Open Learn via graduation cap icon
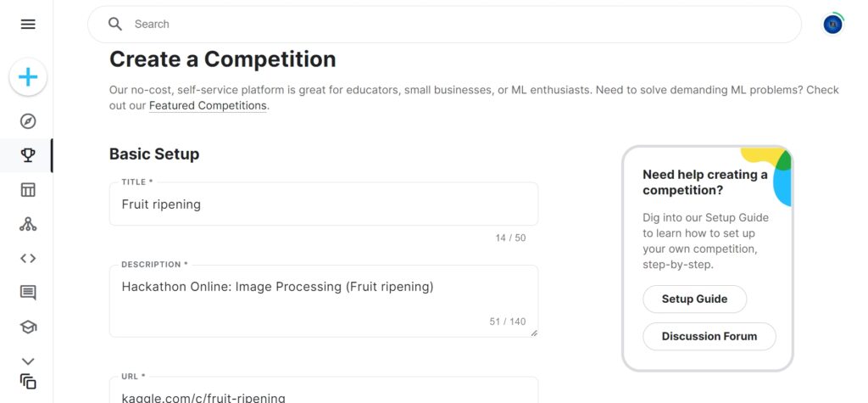 pos(28,327)
